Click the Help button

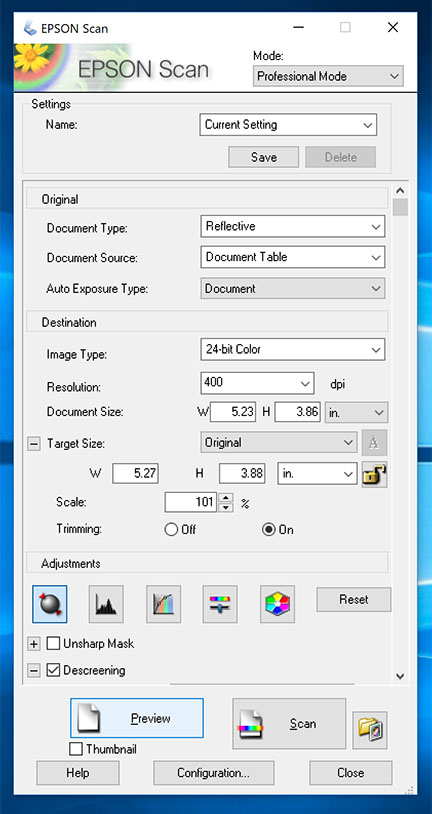pyautogui.click(x=78, y=772)
